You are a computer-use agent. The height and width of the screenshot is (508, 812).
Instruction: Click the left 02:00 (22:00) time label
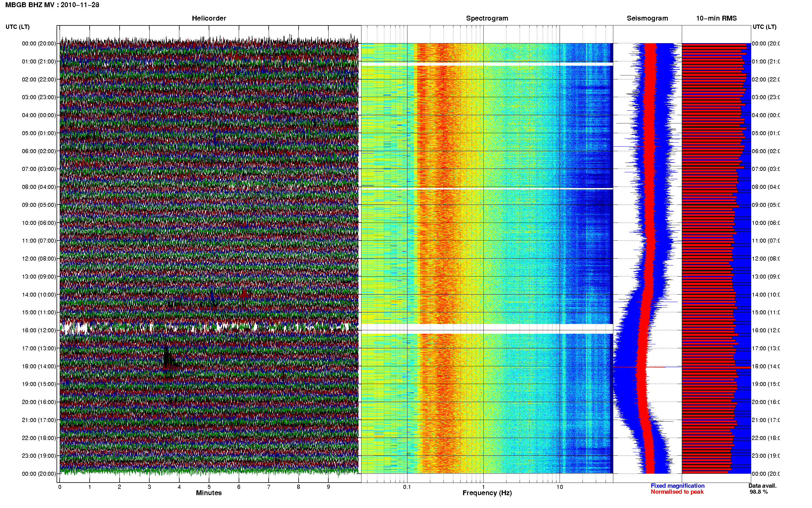(39, 79)
